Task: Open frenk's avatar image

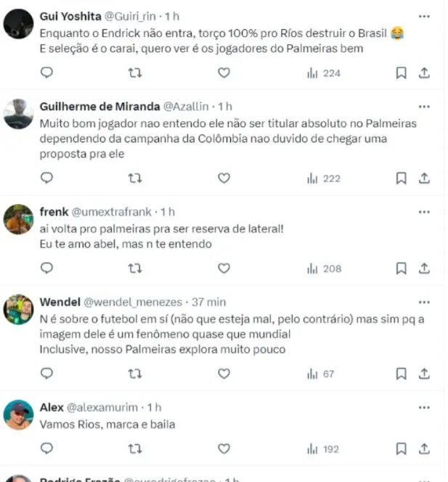Action: pyautogui.click(x=18, y=219)
